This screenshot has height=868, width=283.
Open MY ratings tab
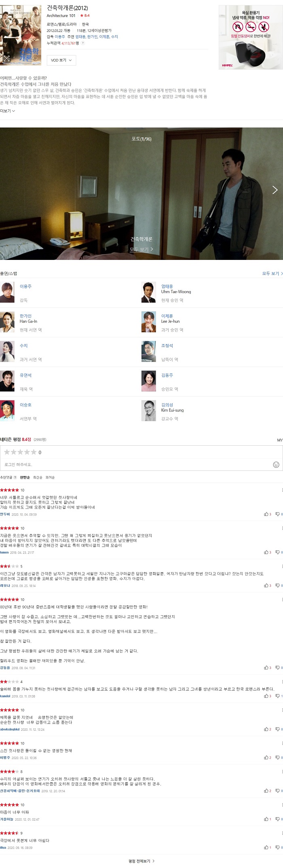(280, 440)
